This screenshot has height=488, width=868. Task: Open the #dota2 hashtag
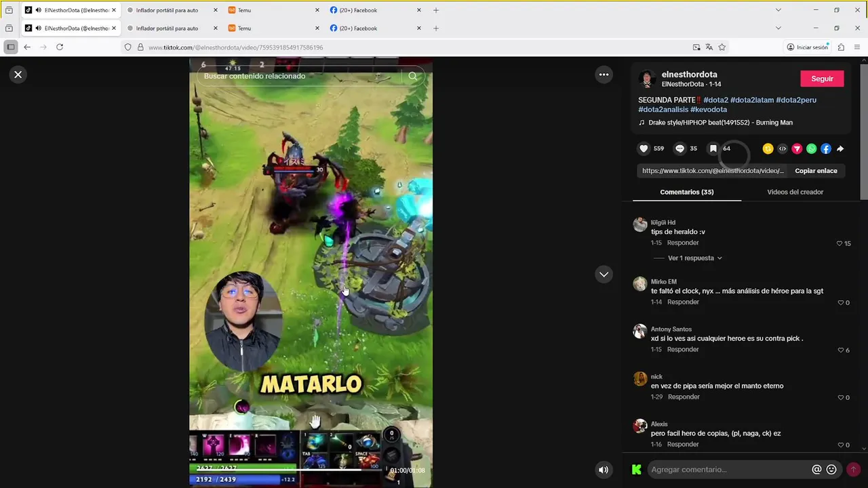pyautogui.click(x=715, y=100)
